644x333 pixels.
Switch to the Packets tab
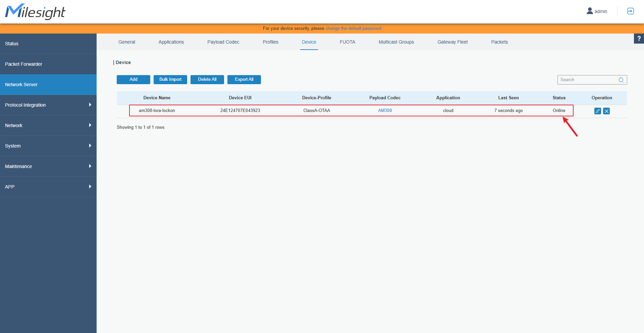pos(499,42)
